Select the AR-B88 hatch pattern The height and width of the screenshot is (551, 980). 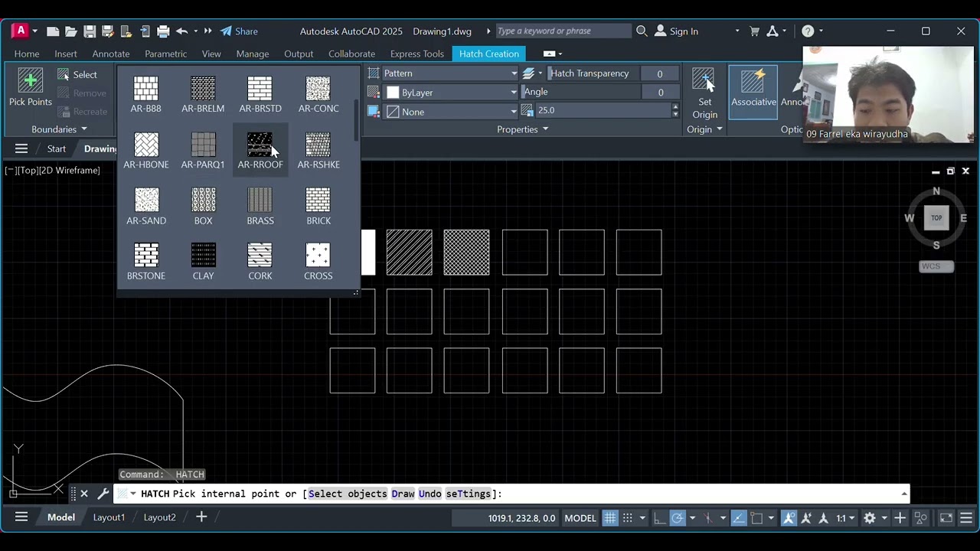click(145, 94)
